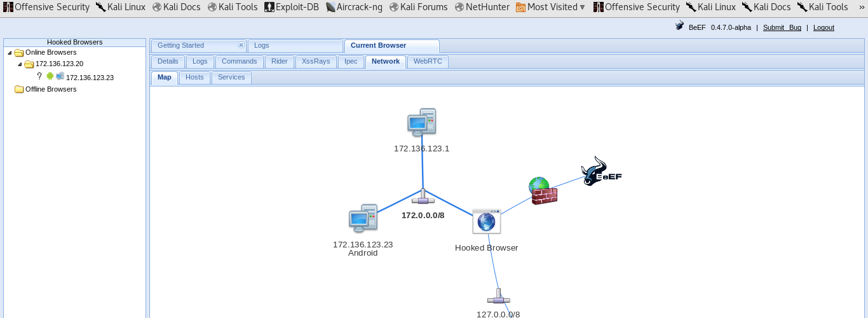The height and width of the screenshot is (318, 868).
Task: Collapse the 172.136.123.20 folder node
Action: [20, 64]
